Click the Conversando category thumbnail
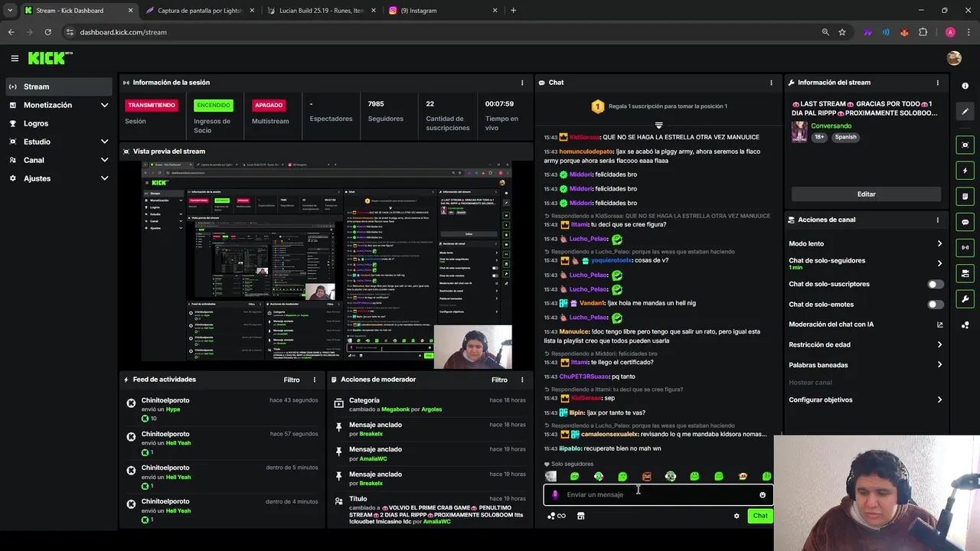This screenshot has height=551, width=980. click(799, 132)
